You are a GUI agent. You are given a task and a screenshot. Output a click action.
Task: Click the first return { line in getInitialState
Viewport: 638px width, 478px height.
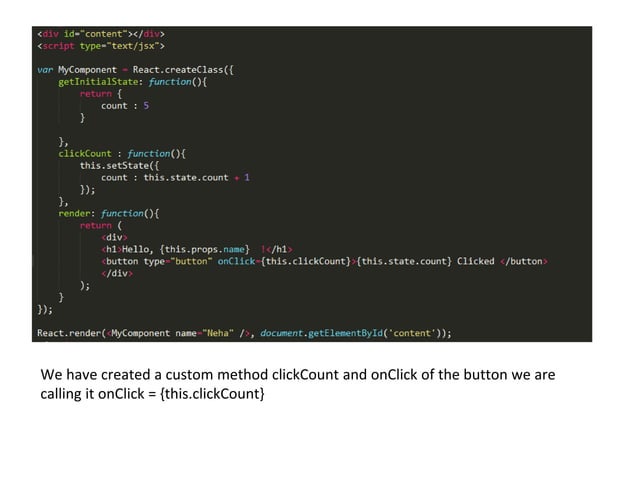click(x=101, y=94)
